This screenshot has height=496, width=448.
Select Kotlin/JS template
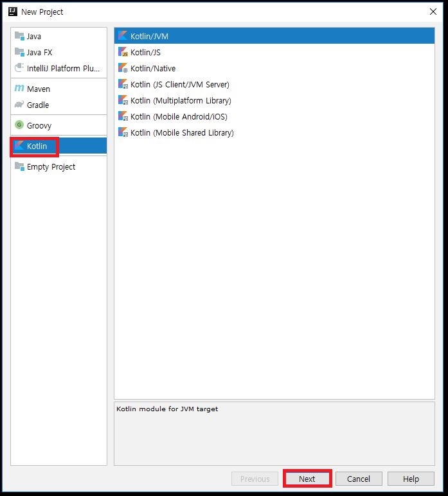pyautogui.click(x=274, y=52)
